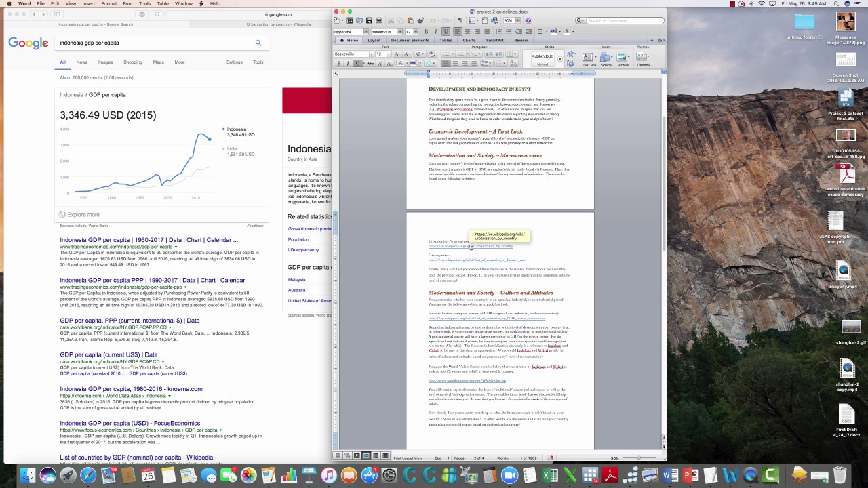Open Word Help with the purple question icon
The width and height of the screenshot is (868, 488).
click(528, 20)
